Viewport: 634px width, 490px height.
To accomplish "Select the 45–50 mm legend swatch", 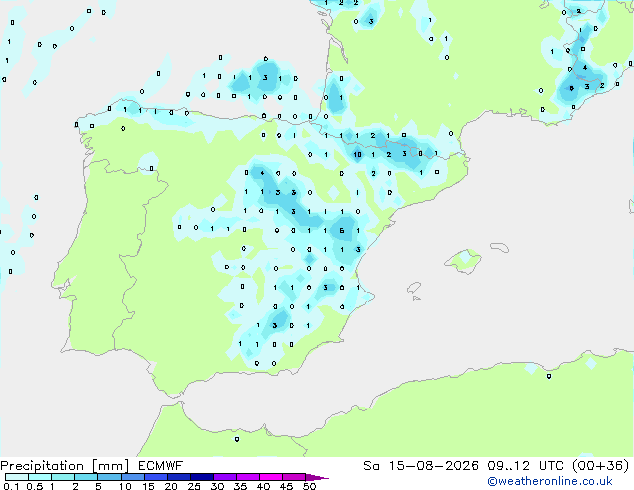I will point(294,477).
